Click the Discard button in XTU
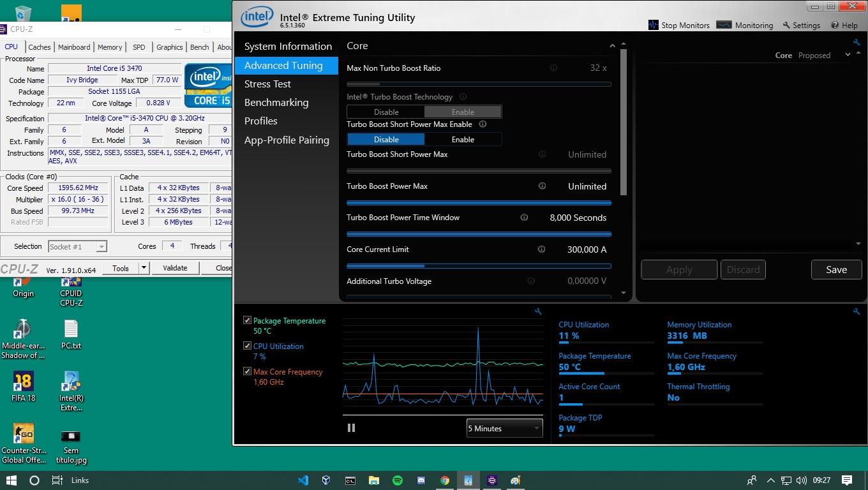This screenshot has width=868, height=490. click(x=744, y=270)
